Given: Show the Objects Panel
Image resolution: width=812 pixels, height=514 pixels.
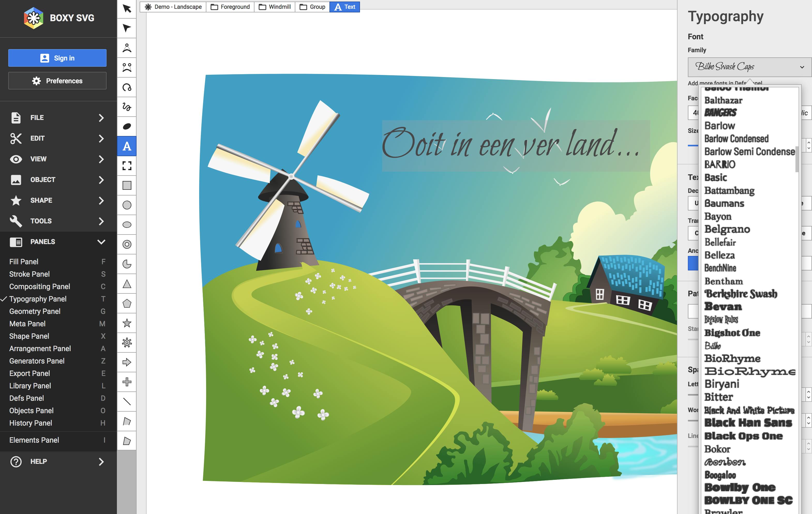Looking at the screenshot, I should click(x=31, y=411).
